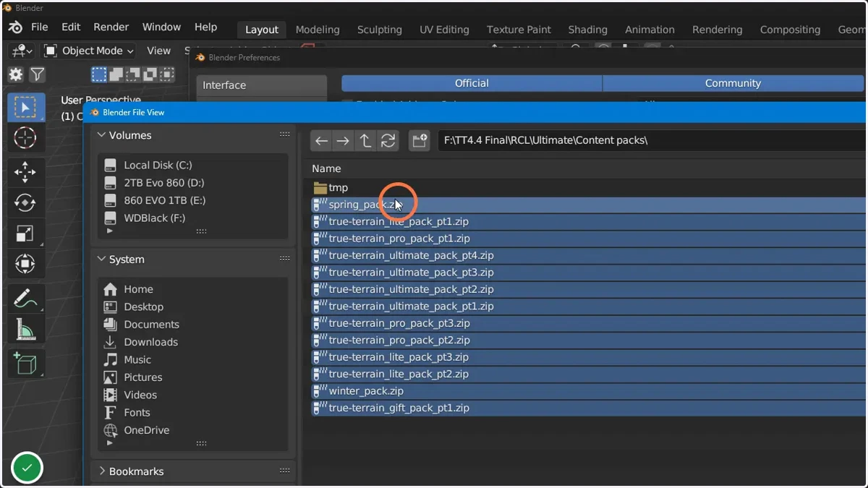Select Community add-ons filter in Preferences

(x=733, y=83)
